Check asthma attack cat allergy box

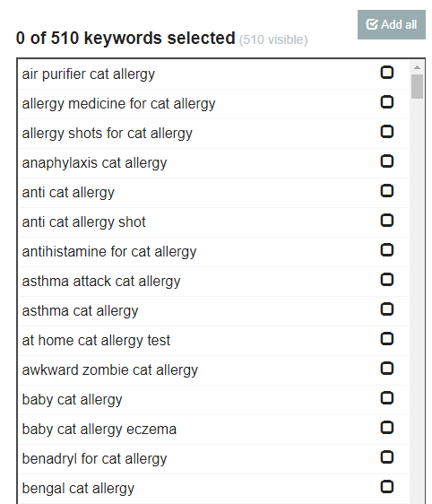coord(386,279)
